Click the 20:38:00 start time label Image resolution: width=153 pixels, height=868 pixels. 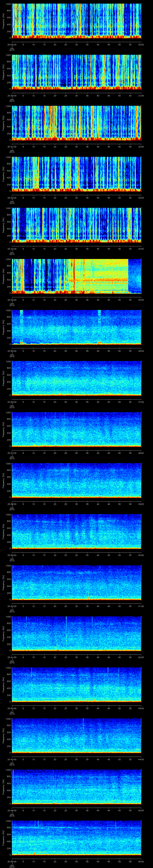tap(12, 504)
